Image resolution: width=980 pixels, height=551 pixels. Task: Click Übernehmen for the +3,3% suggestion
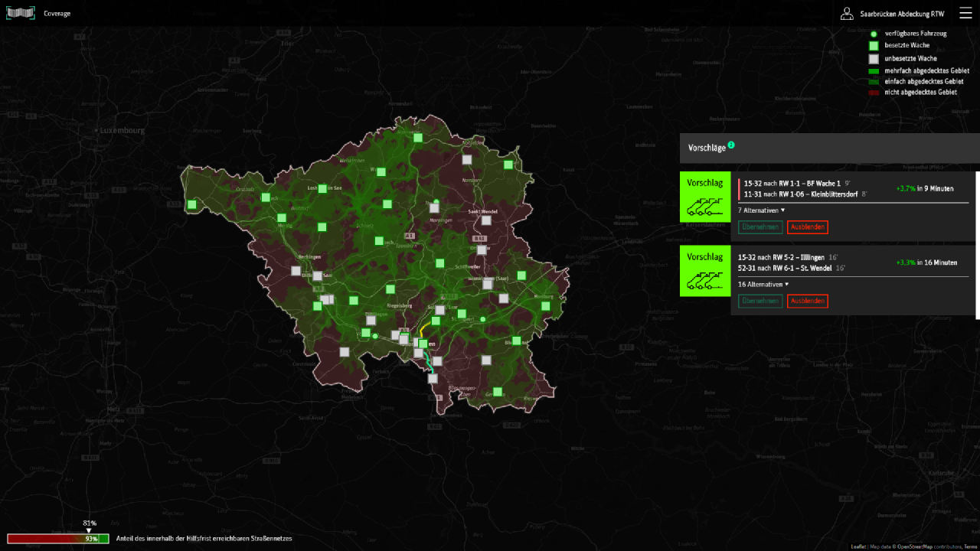point(760,301)
